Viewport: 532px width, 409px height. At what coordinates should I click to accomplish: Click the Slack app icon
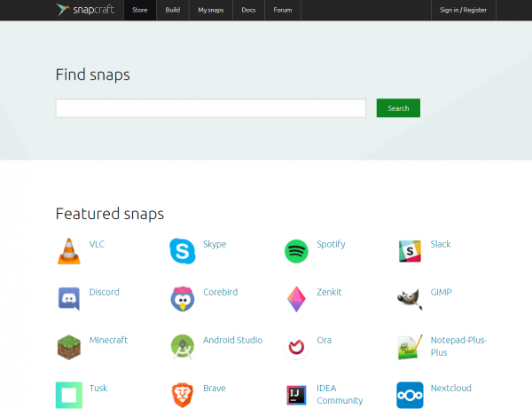coord(410,251)
